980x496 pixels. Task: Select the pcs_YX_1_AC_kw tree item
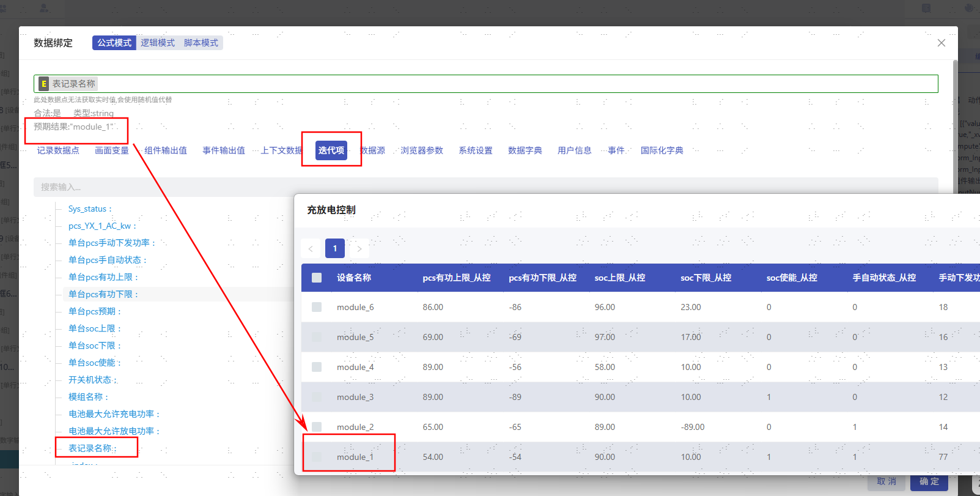(x=102, y=226)
